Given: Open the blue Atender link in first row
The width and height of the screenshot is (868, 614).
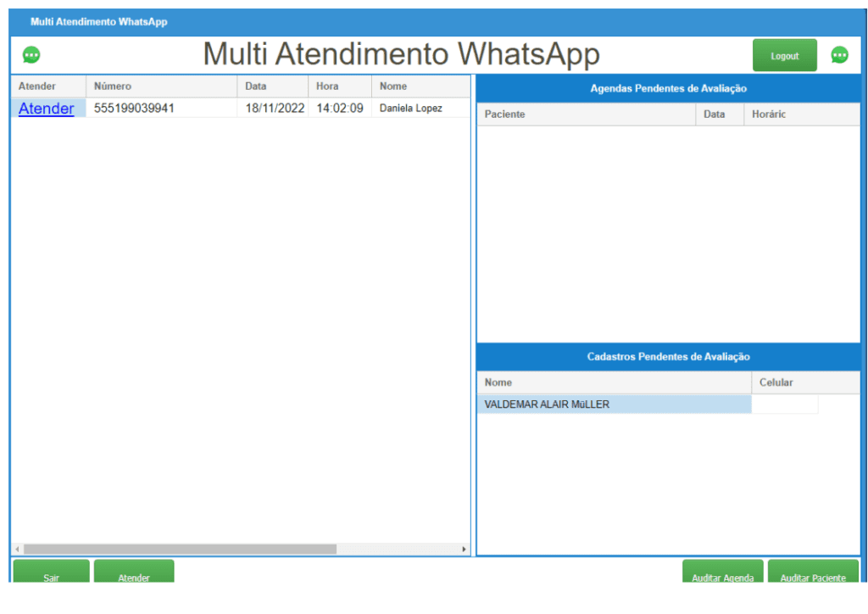Looking at the screenshot, I should (46, 109).
